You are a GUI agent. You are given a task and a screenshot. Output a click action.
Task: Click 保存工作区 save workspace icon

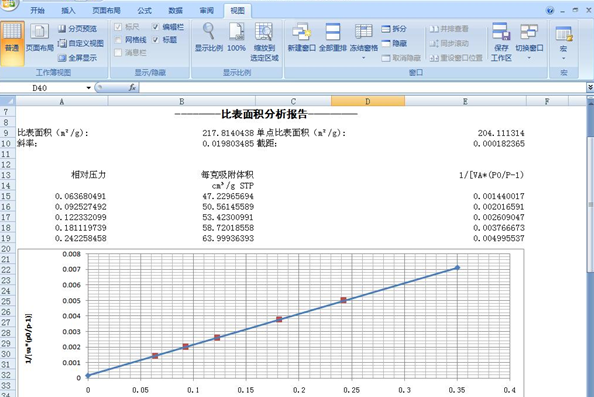point(501,42)
